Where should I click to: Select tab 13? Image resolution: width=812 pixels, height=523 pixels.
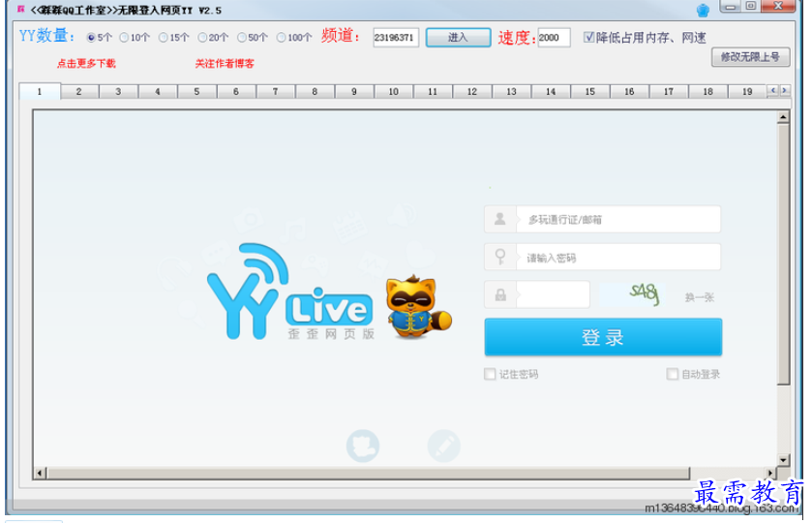point(512,92)
